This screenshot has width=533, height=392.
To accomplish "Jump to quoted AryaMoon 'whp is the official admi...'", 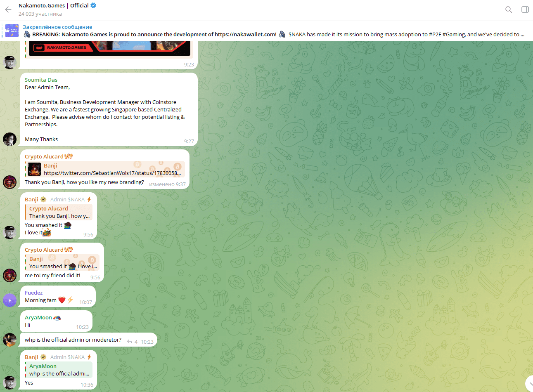I will point(59,370).
